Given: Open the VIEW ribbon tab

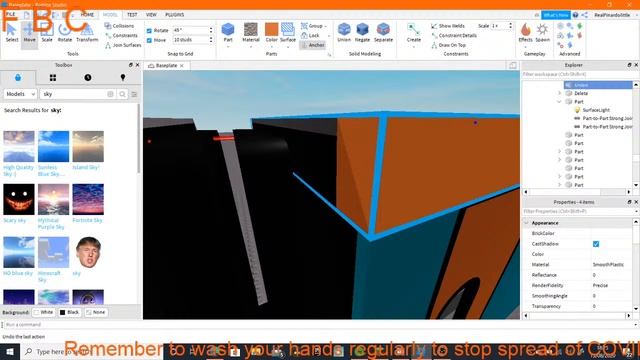Looking at the screenshot, I should click(x=151, y=15).
